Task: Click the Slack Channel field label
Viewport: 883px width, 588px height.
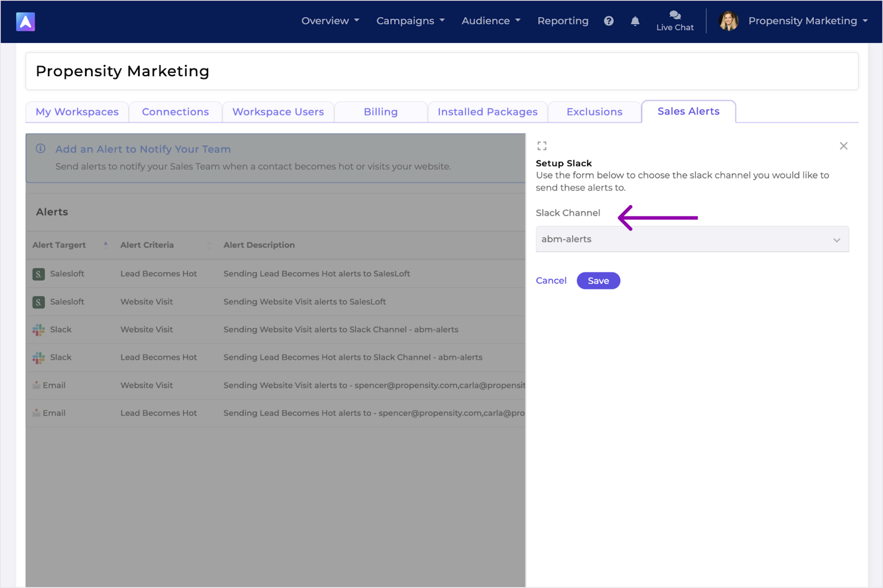Action: click(x=568, y=213)
